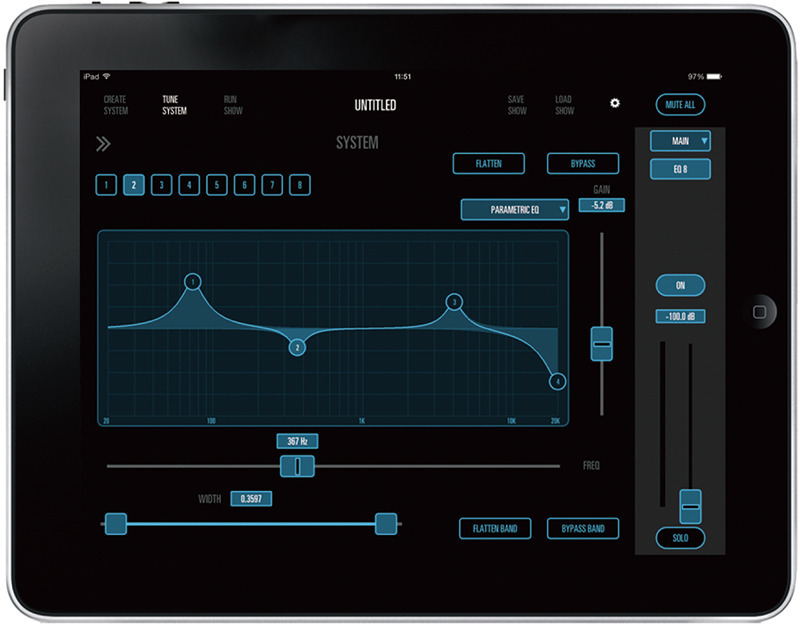800x626 pixels.
Task: Select band 5 button
Action: (x=217, y=185)
